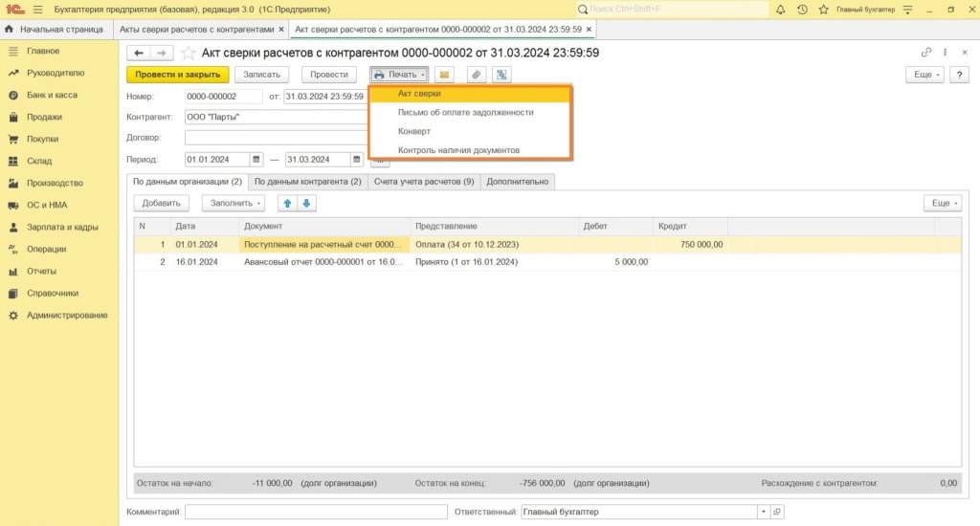This screenshot has width=980, height=526.
Task: Click the Контрагент field ООО Парты
Action: (277, 117)
